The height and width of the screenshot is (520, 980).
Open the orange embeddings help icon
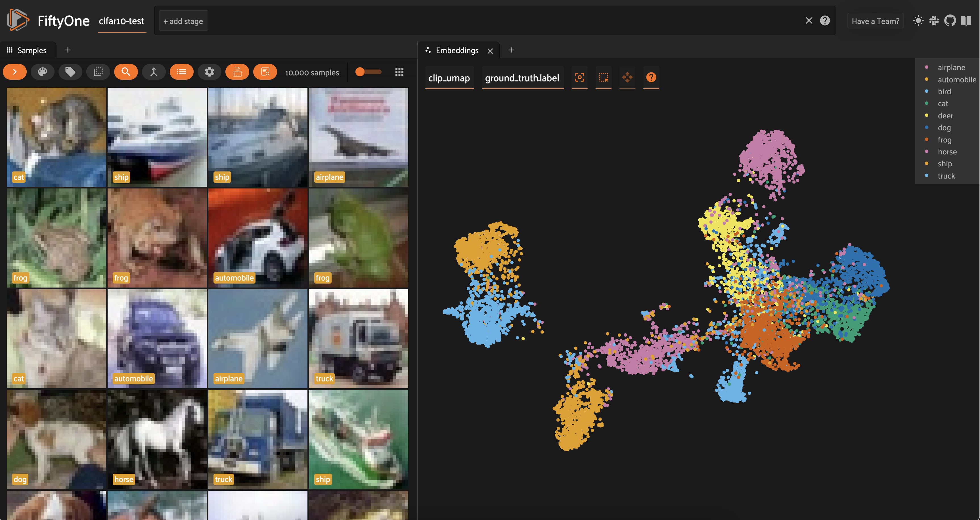point(651,77)
